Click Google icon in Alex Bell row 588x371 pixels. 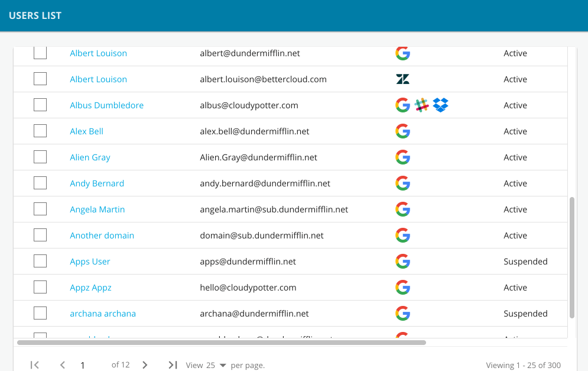[402, 131]
